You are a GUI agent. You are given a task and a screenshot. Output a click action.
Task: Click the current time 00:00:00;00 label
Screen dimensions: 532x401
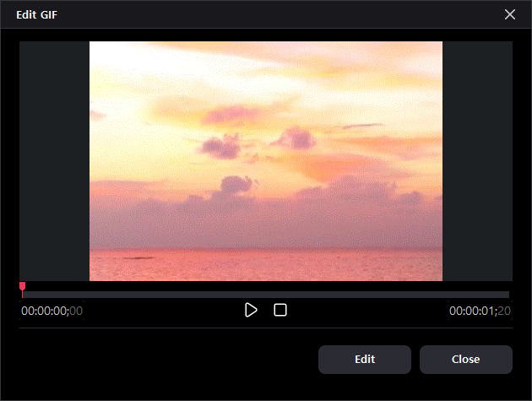coord(52,311)
